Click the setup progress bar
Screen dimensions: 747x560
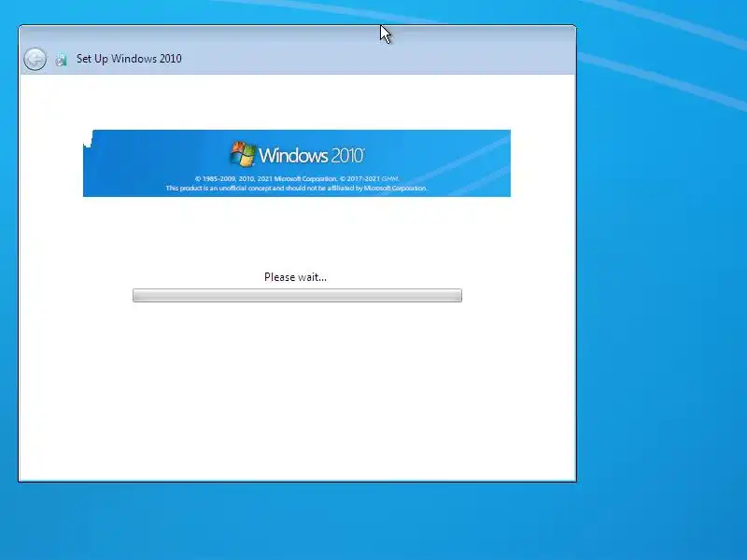click(x=297, y=295)
